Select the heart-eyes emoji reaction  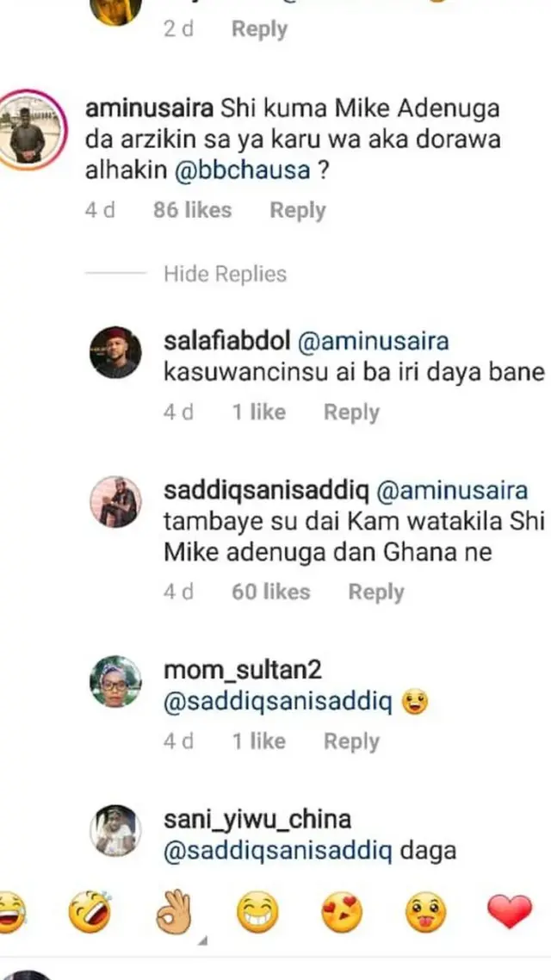[342, 913]
